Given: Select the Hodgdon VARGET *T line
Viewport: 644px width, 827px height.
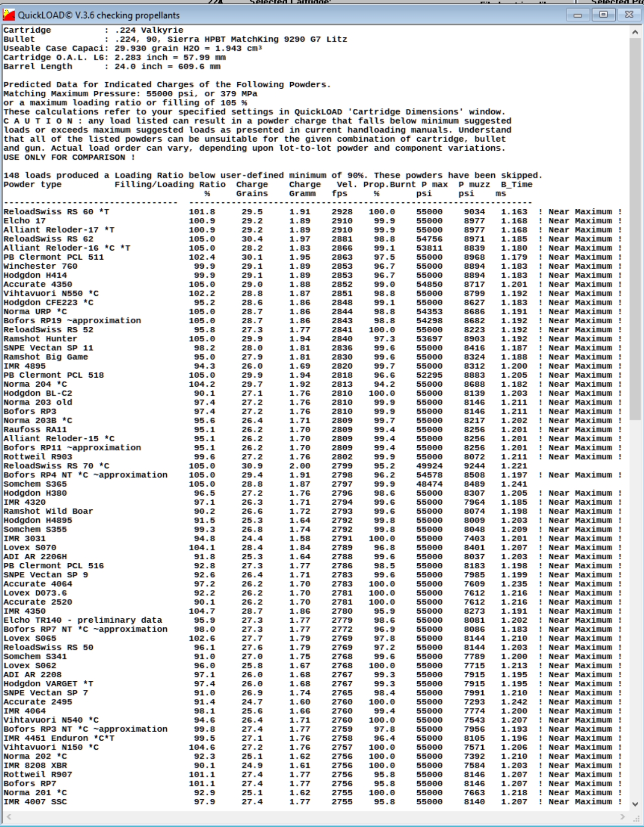Looking at the screenshot, I should pyautogui.click(x=312, y=684).
